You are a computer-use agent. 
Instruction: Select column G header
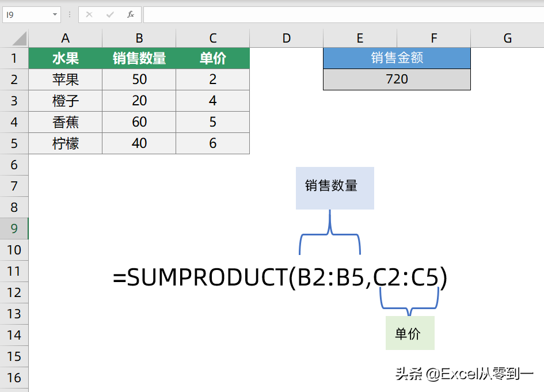coord(507,38)
